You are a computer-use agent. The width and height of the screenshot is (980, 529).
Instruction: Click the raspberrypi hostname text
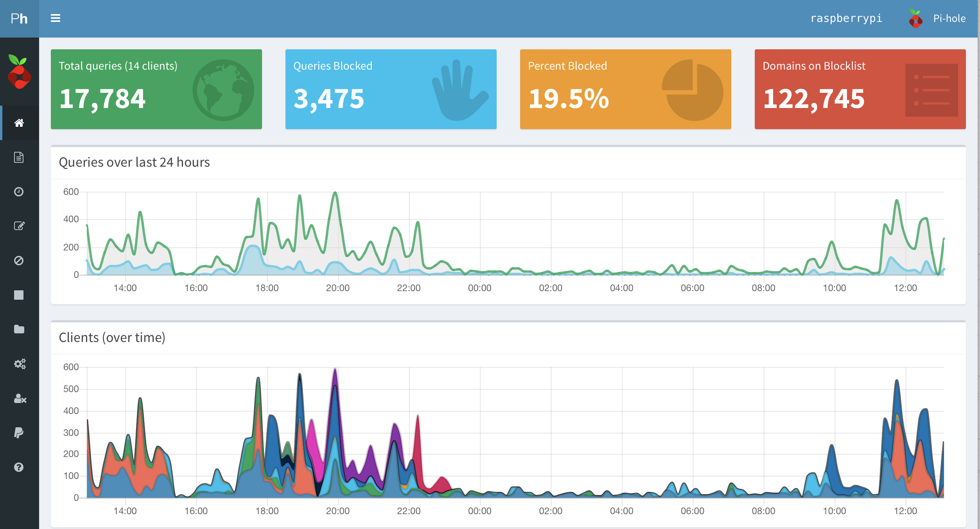click(x=846, y=18)
